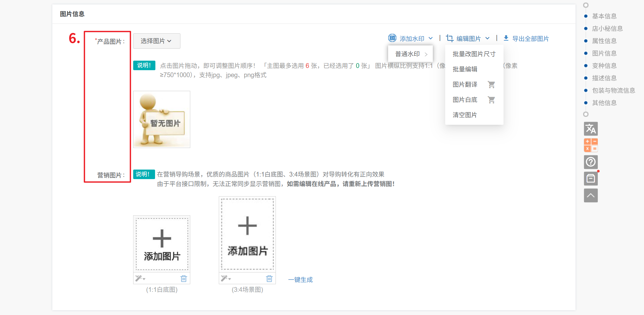Click trash icon under 3:4 scene image
Screen dimensions: 644x315
(x=269, y=279)
